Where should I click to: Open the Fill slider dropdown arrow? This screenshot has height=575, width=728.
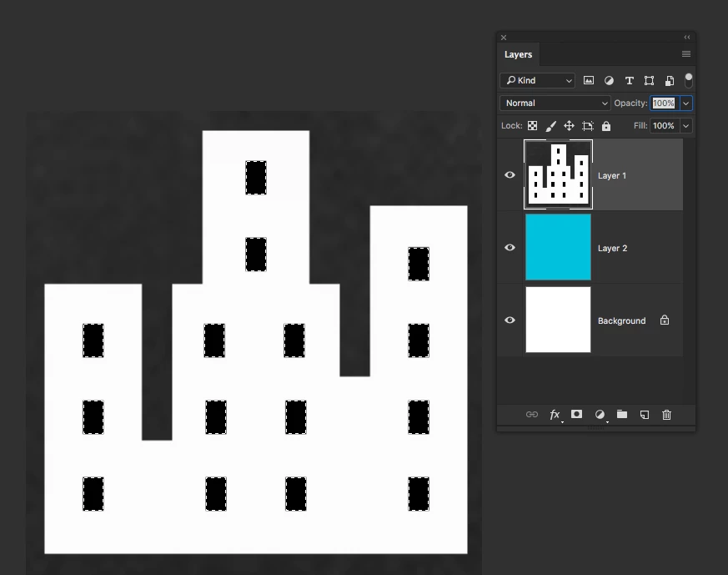[x=685, y=126]
